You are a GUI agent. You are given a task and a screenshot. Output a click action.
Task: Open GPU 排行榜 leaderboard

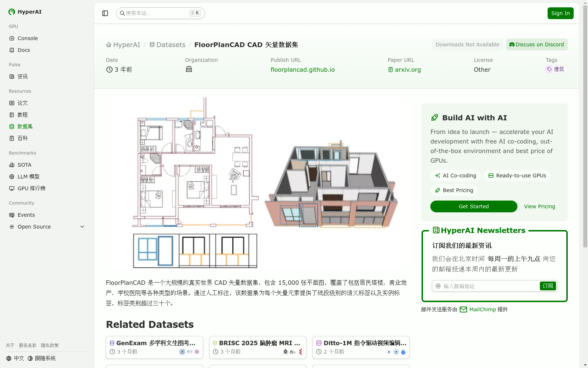click(x=47, y=188)
